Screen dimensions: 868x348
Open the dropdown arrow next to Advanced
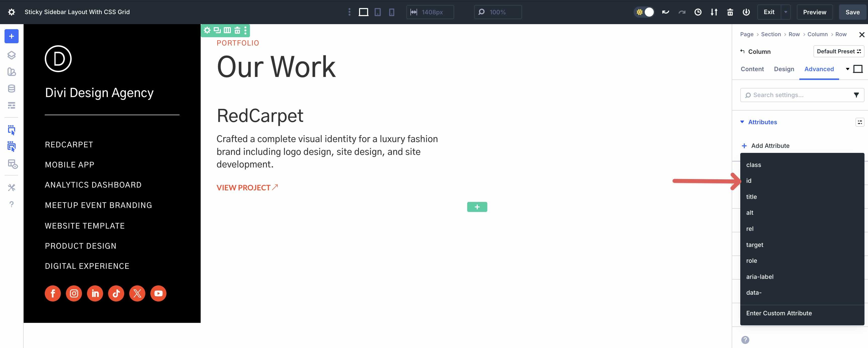tap(848, 69)
